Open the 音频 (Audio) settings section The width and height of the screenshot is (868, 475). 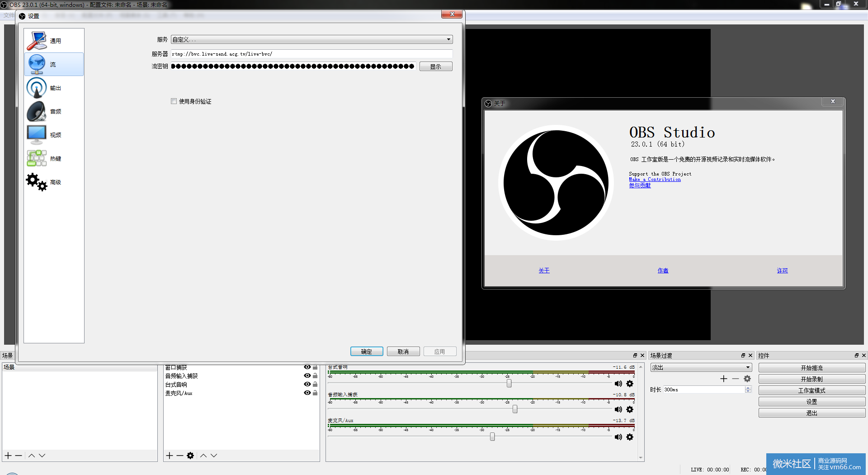click(x=54, y=111)
